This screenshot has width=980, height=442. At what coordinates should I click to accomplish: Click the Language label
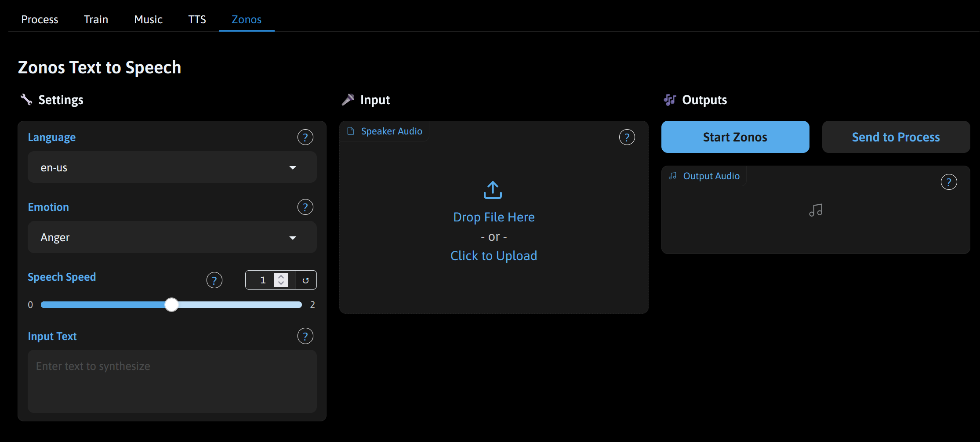[x=52, y=138]
